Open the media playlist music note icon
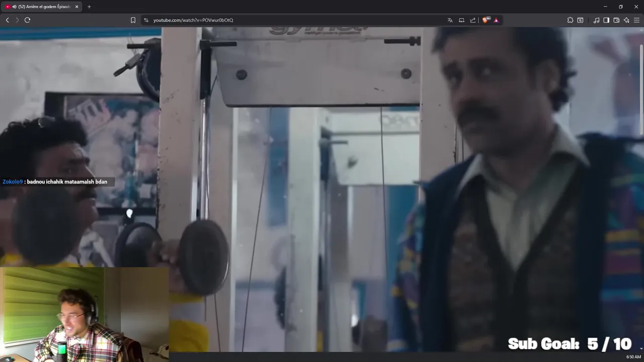The image size is (644, 362). [596, 20]
